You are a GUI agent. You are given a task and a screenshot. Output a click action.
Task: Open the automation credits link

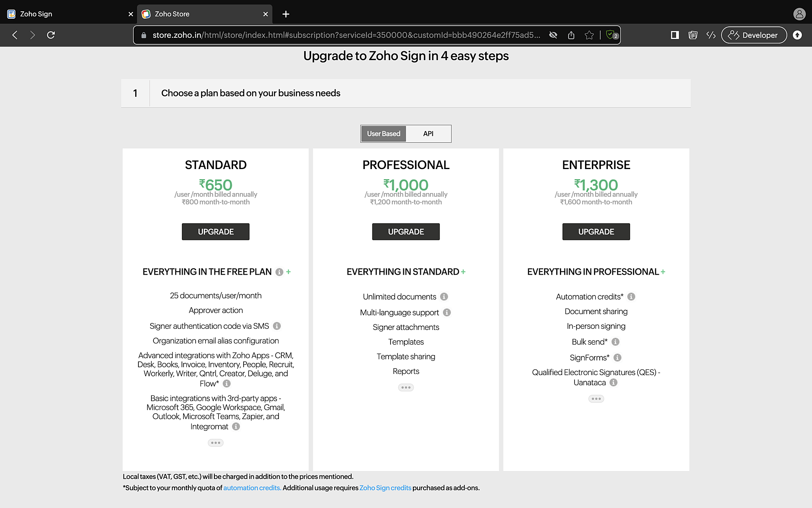tap(252, 488)
